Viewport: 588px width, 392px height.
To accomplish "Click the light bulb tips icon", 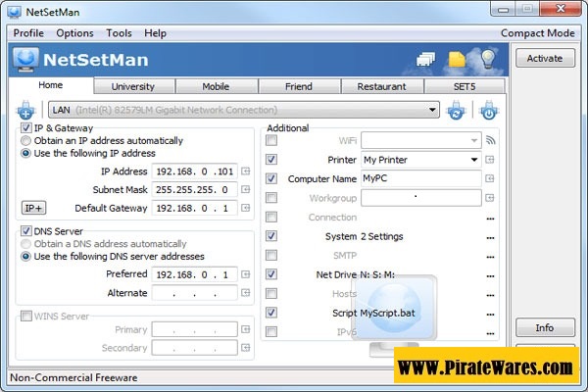I will pyautogui.click(x=488, y=59).
